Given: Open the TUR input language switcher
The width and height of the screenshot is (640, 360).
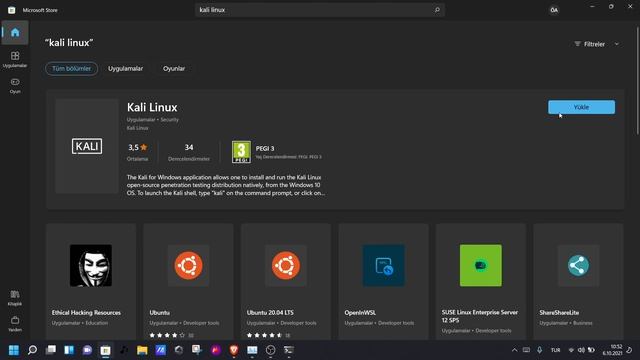Looking at the screenshot, I should tap(556, 350).
